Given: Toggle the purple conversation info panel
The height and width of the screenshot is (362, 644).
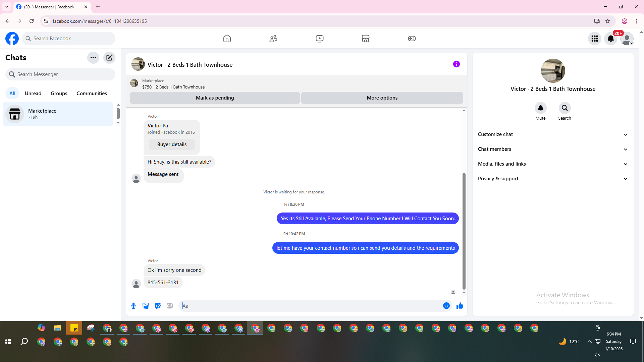Looking at the screenshot, I should (x=456, y=64).
